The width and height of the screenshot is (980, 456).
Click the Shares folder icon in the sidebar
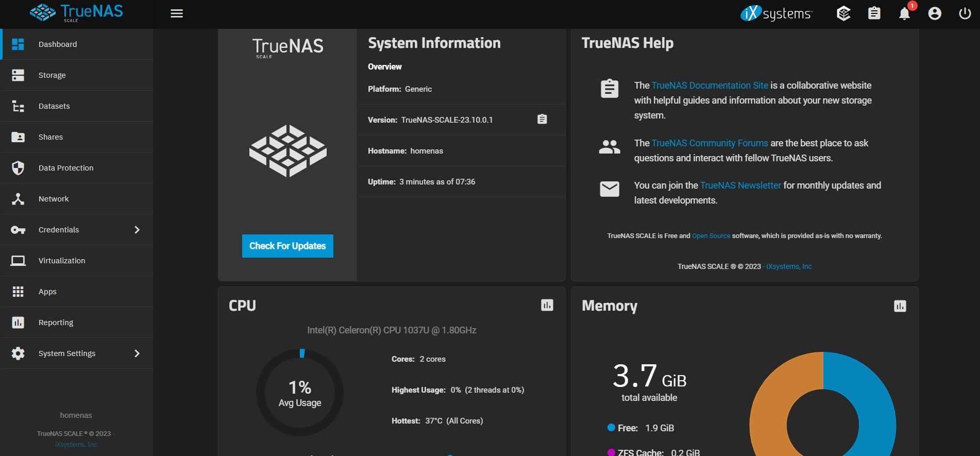[x=18, y=137]
